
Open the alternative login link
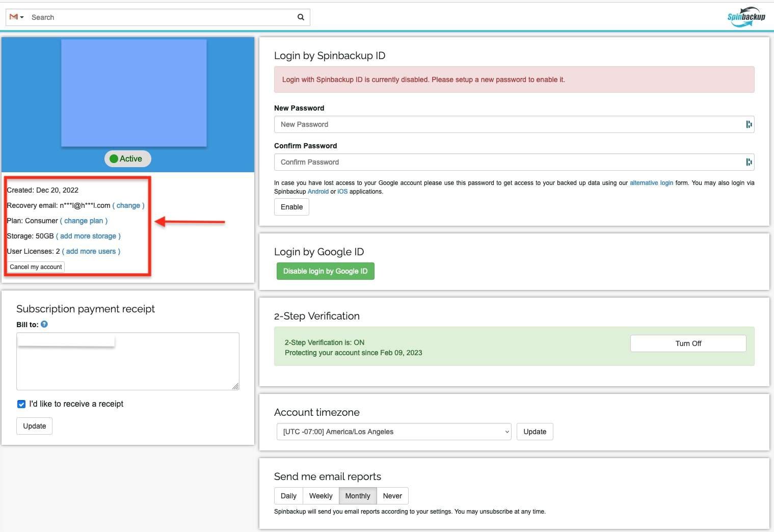651,183
